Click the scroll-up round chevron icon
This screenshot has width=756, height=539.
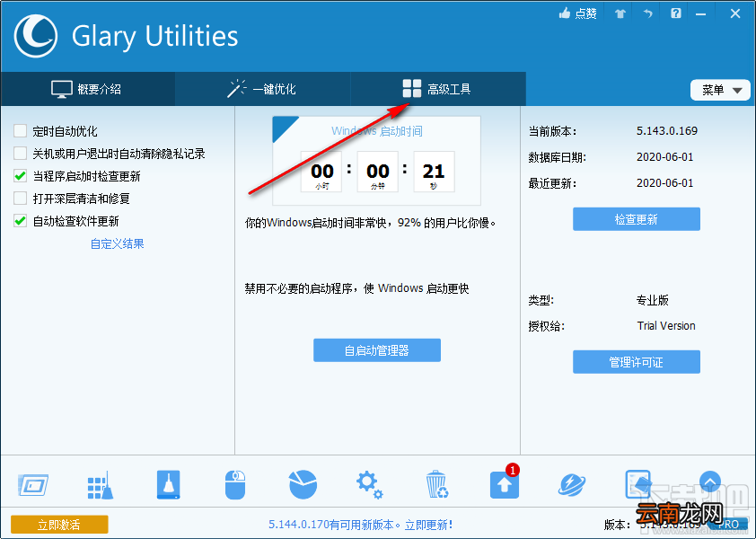click(709, 482)
